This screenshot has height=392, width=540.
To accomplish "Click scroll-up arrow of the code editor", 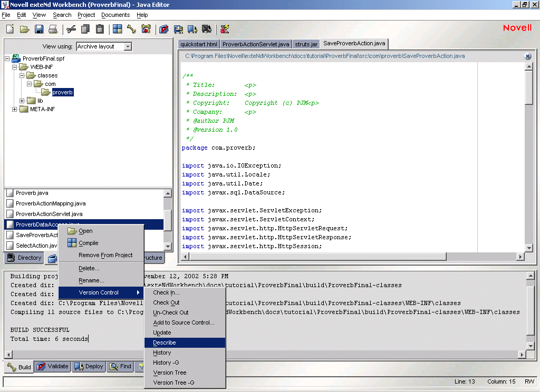I will click(529, 67).
